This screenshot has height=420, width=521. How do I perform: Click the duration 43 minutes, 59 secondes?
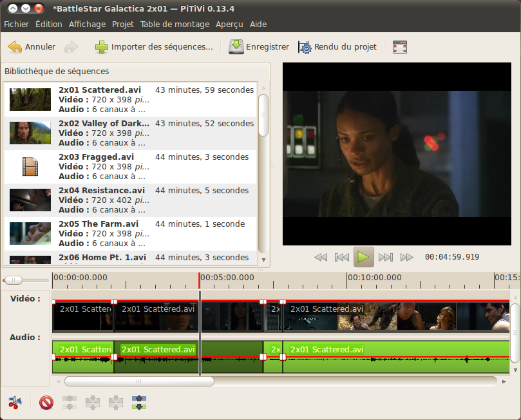tap(204, 90)
